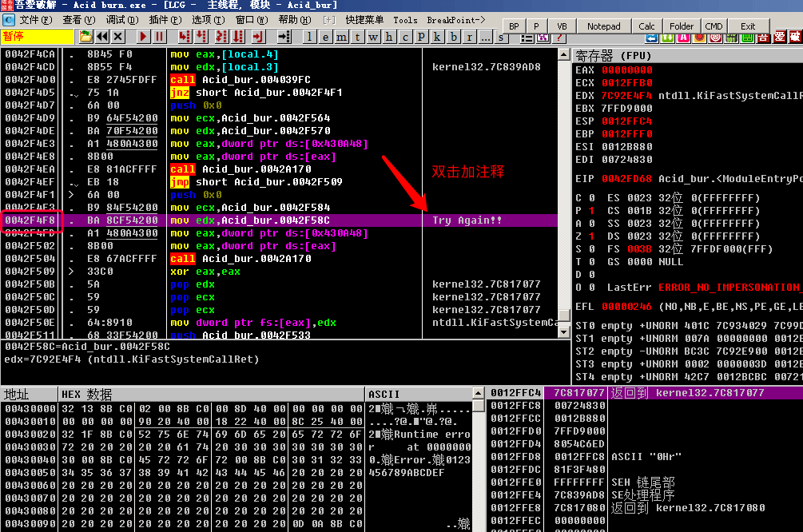803x532 pixels.
Task: Click the Step over icon
Action: [x=201, y=37]
